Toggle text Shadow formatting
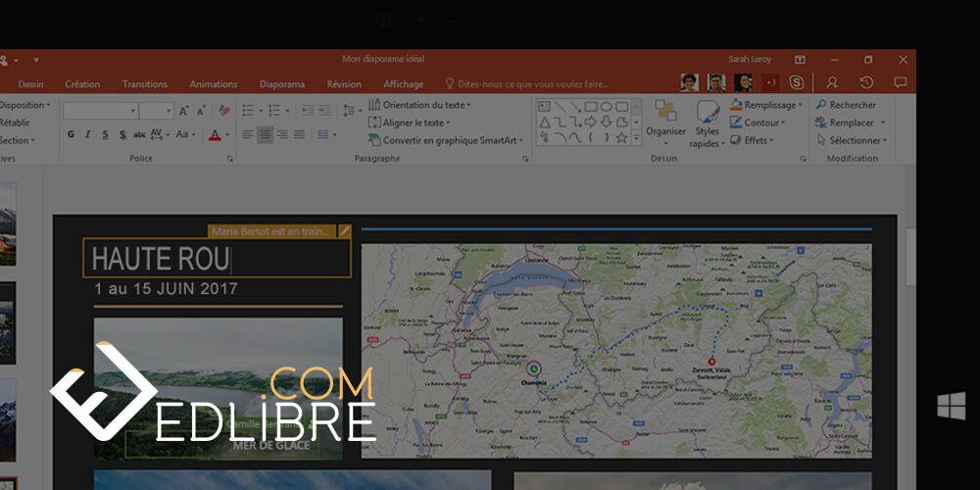The width and height of the screenshot is (980, 490). [122, 134]
